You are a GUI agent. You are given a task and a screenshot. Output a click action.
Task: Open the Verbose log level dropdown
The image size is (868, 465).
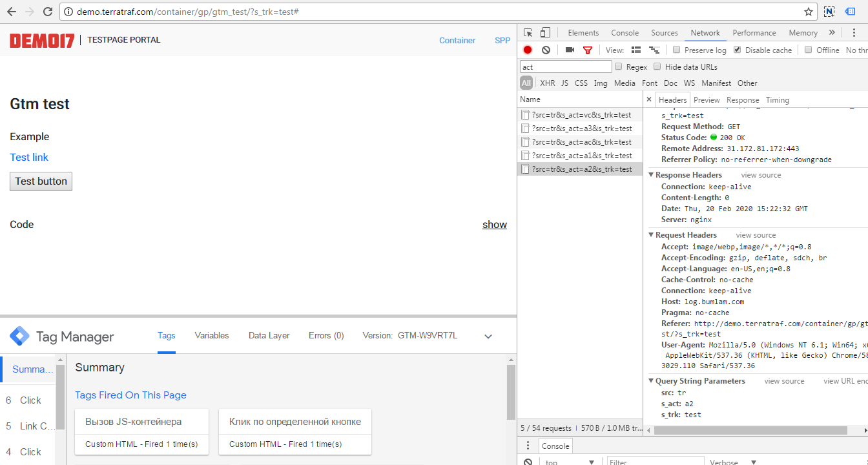(732, 462)
